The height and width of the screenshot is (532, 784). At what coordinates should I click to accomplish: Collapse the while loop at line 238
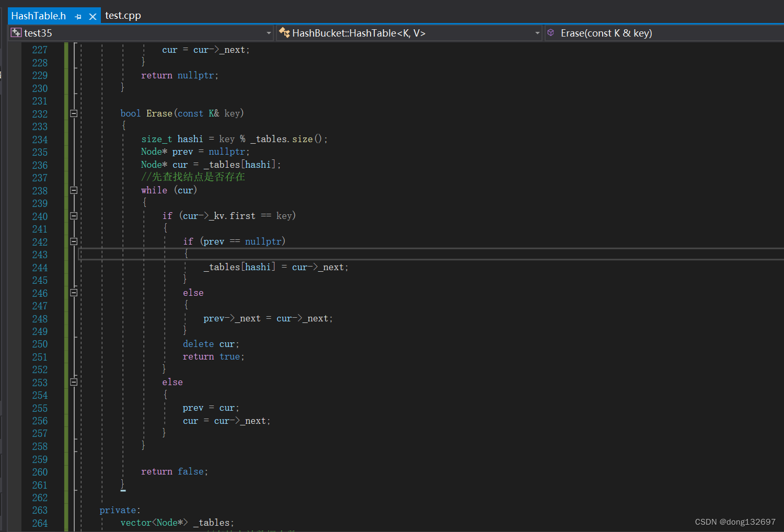coord(74,190)
